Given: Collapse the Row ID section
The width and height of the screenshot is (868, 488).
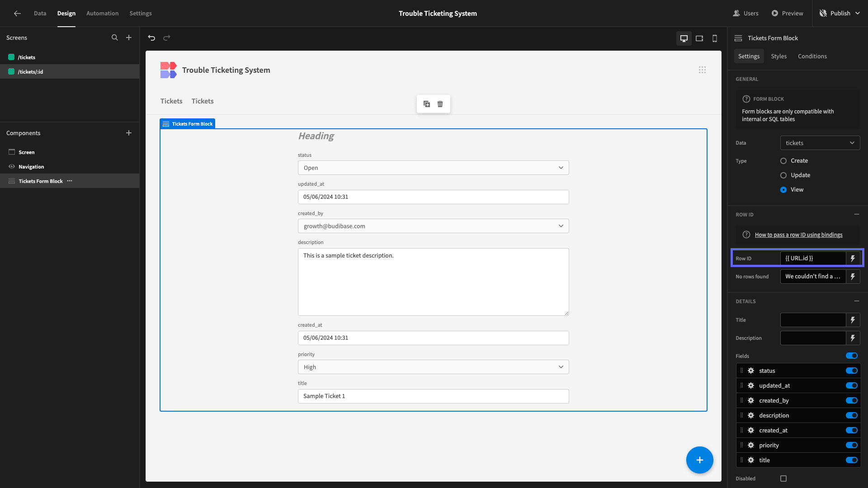Looking at the screenshot, I should (857, 214).
